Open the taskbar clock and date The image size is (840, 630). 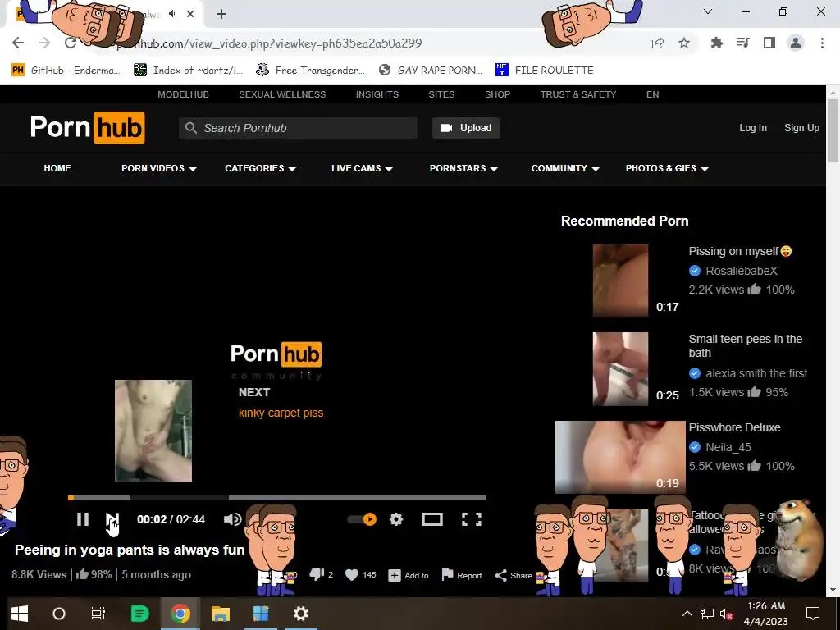click(x=766, y=614)
